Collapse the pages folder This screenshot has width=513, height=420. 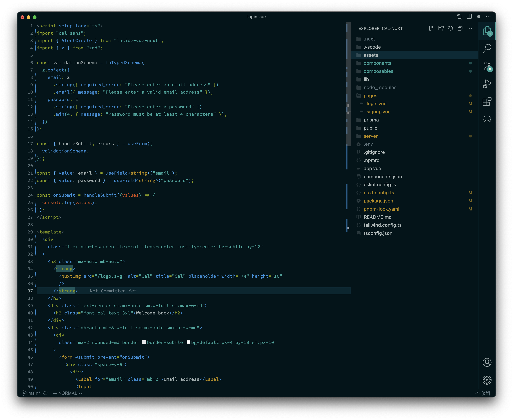(370, 96)
